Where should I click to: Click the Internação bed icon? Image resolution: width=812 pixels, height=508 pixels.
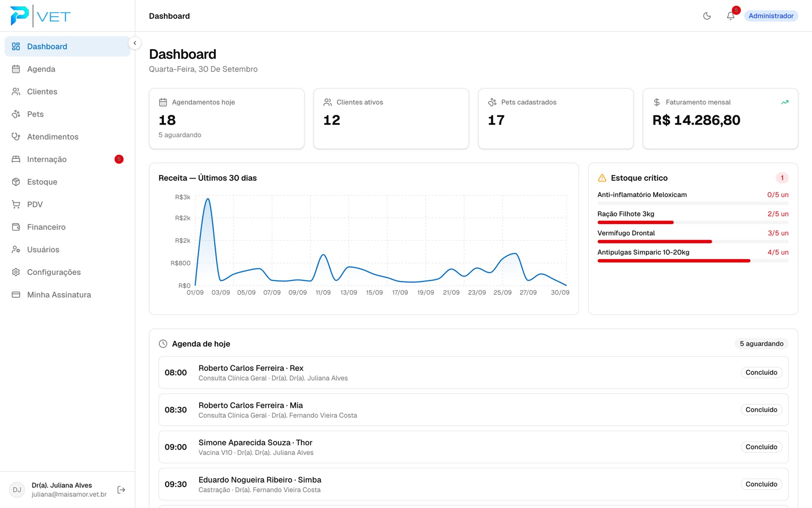tap(16, 159)
